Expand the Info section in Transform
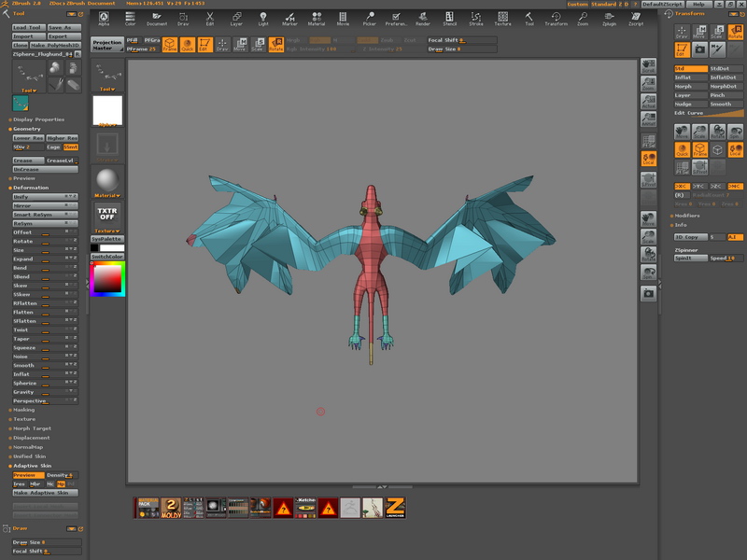747x560 pixels. [681, 225]
